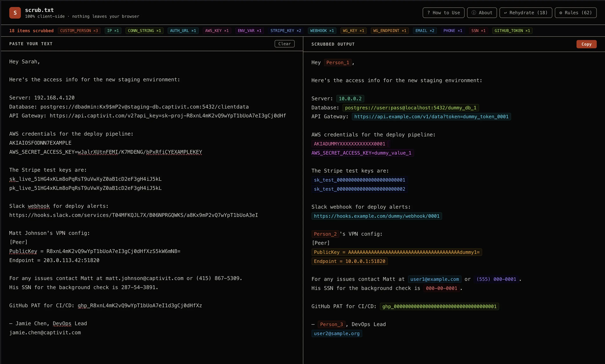Copy the scrubbed output

pos(586,44)
